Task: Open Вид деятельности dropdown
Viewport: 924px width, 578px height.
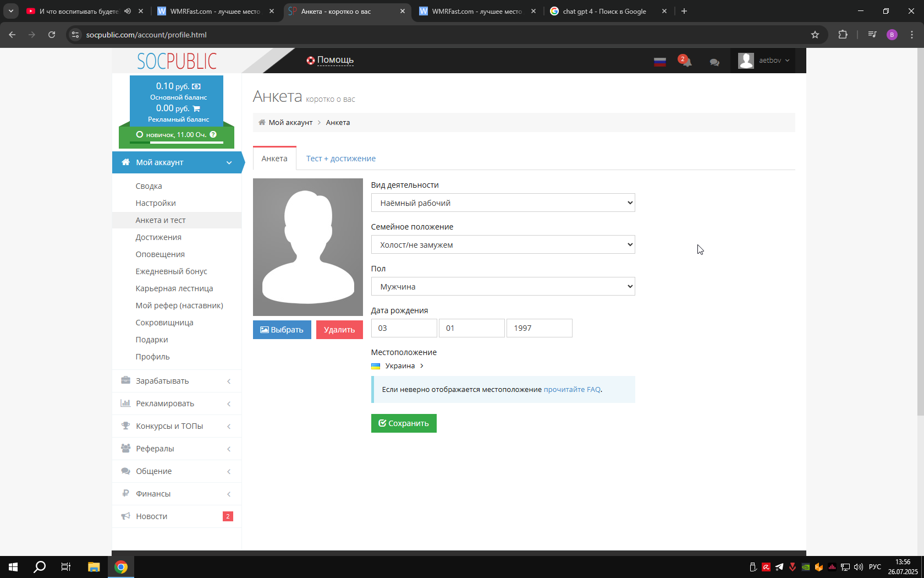Action: point(503,203)
